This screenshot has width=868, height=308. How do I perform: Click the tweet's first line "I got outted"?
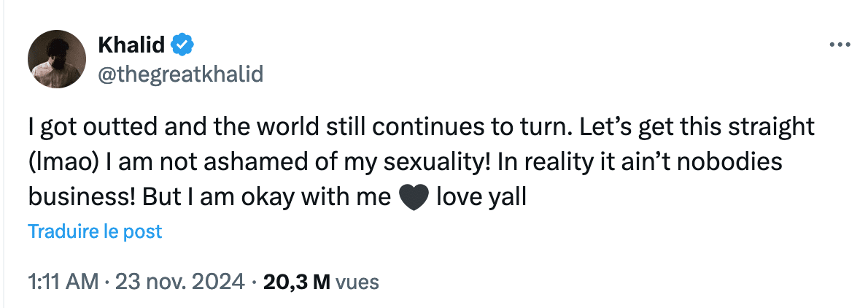click(x=86, y=127)
